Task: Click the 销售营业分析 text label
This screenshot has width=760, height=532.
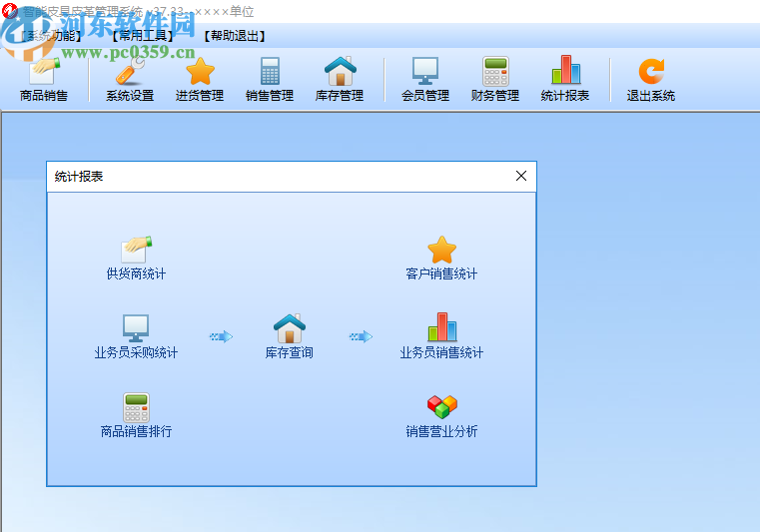Action: 441,432
